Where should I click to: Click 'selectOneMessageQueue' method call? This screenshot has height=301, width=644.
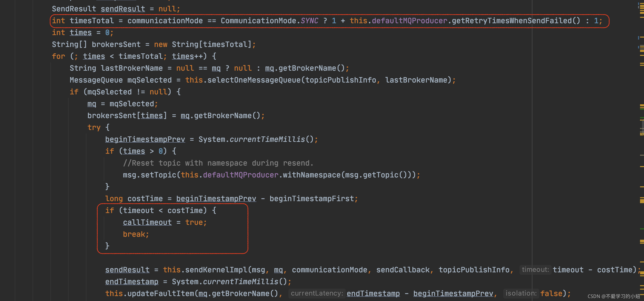click(254, 80)
